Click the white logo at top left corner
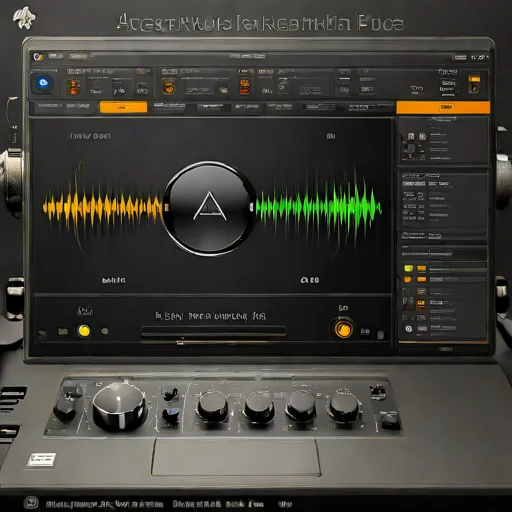Image resolution: width=512 pixels, height=512 pixels. point(24,18)
